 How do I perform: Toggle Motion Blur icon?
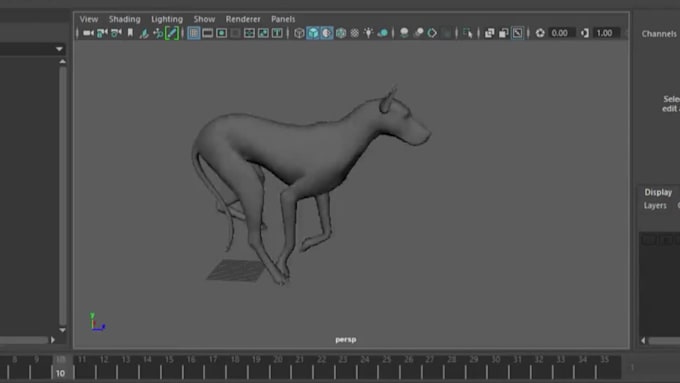pos(418,33)
